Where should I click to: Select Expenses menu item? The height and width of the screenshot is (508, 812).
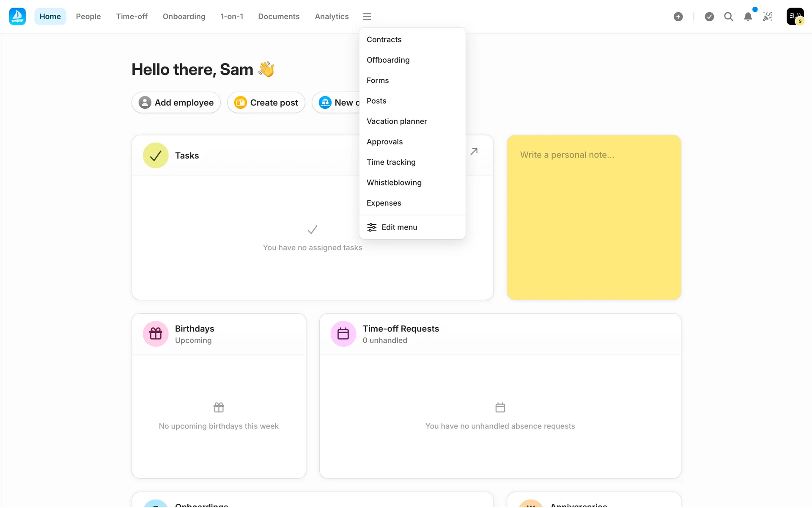tap(384, 203)
